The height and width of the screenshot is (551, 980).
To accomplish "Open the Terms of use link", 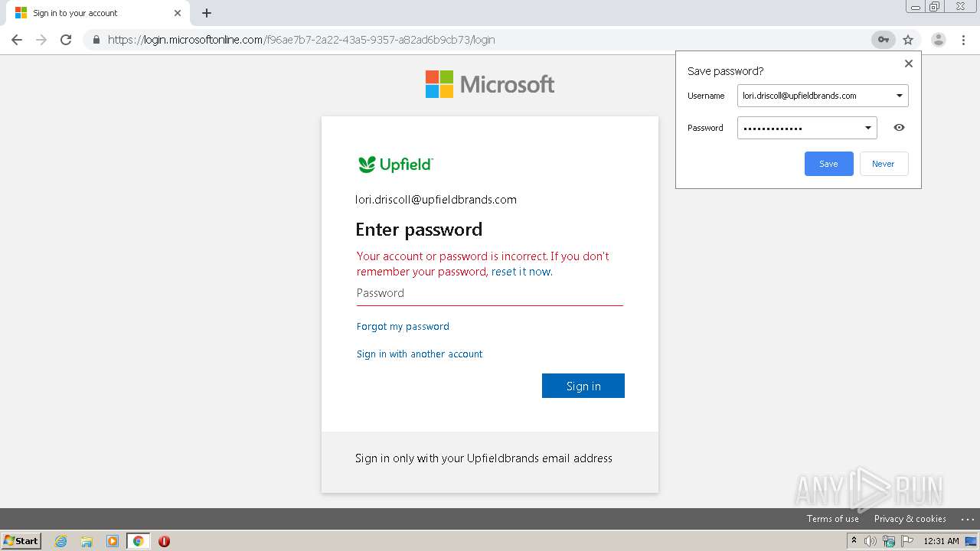I will (832, 519).
